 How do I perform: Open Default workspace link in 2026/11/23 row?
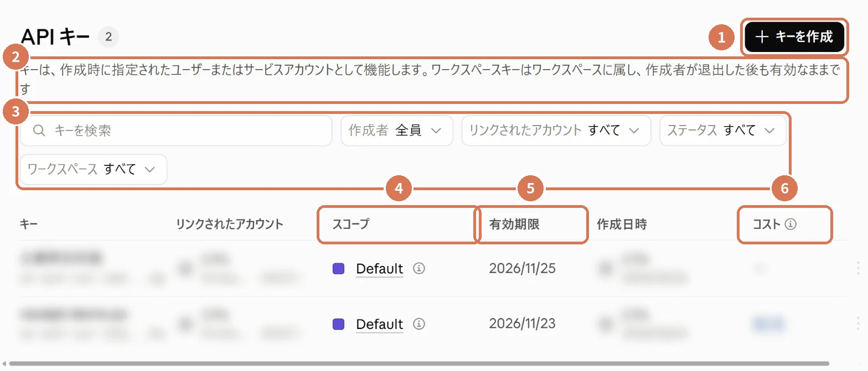tap(379, 324)
